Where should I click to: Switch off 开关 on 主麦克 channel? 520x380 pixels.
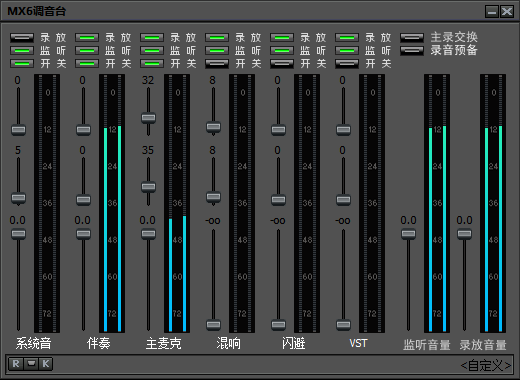pyautogui.click(x=152, y=63)
